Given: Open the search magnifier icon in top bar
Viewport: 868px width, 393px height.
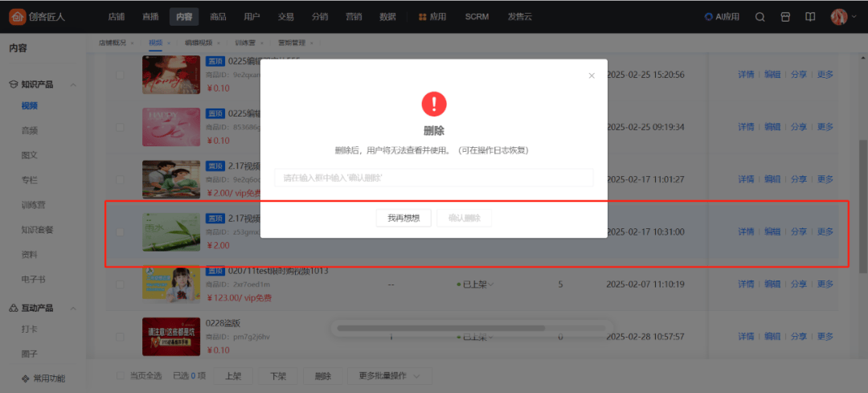Looking at the screenshot, I should point(759,17).
